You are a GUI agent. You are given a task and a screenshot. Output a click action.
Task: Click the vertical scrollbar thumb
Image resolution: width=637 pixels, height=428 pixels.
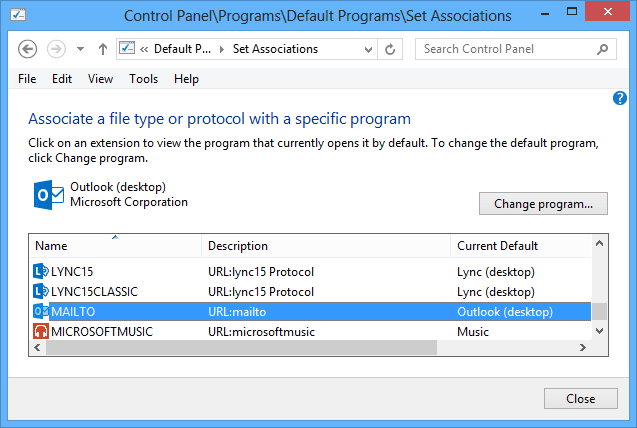[x=599, y=311]
